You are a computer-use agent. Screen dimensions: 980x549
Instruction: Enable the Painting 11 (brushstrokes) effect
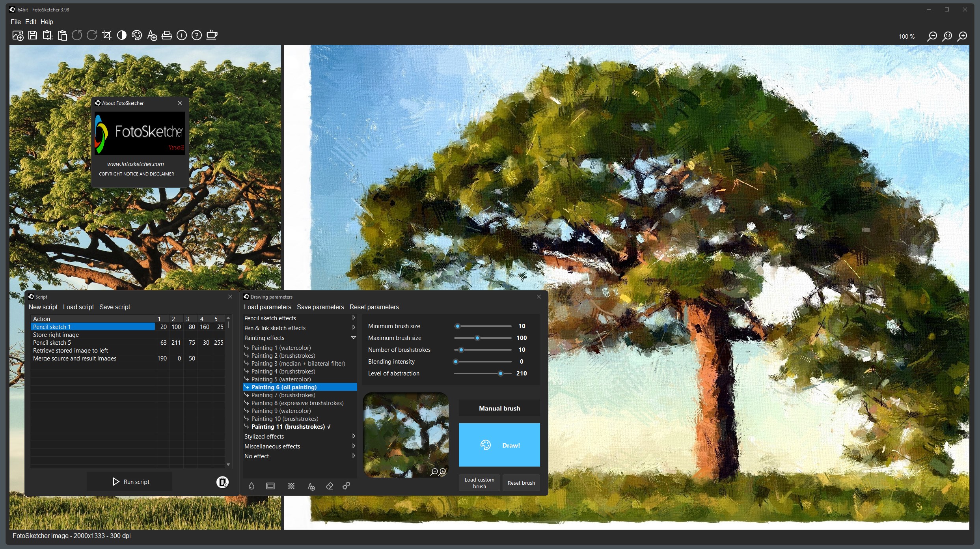tap(290, 426)
